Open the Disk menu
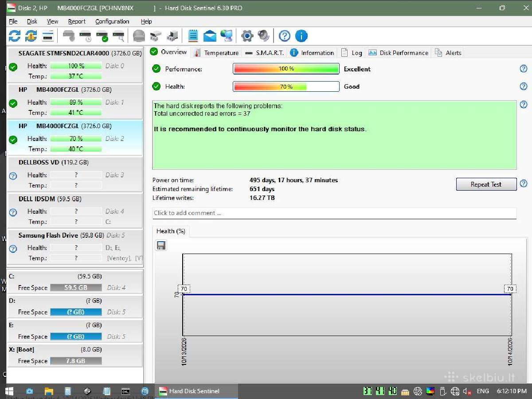Screen dimensions: 532x399 (x=32, y=21)
